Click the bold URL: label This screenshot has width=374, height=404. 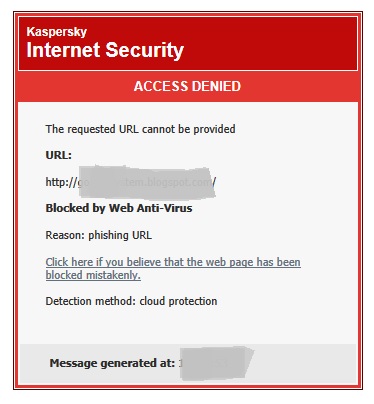[x=59, y=155]
